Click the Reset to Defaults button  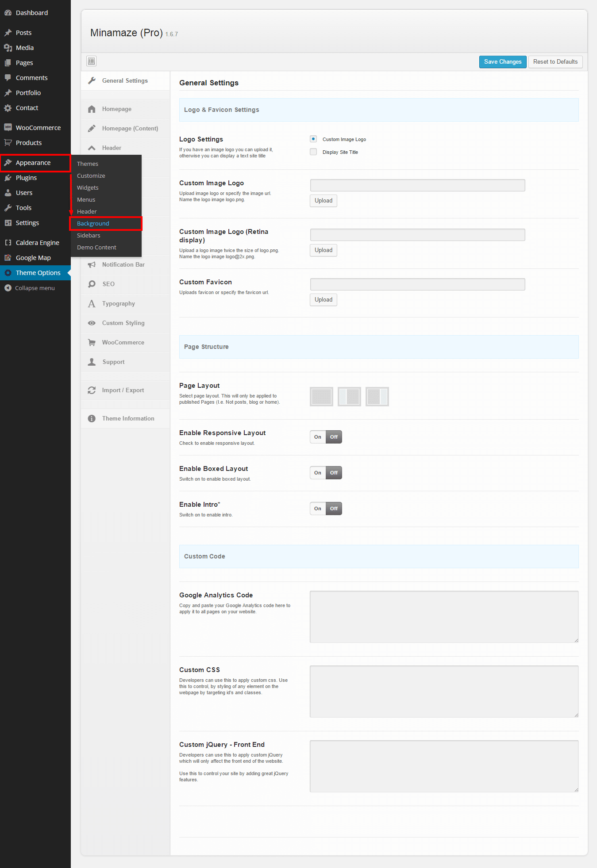pos(555,62)
